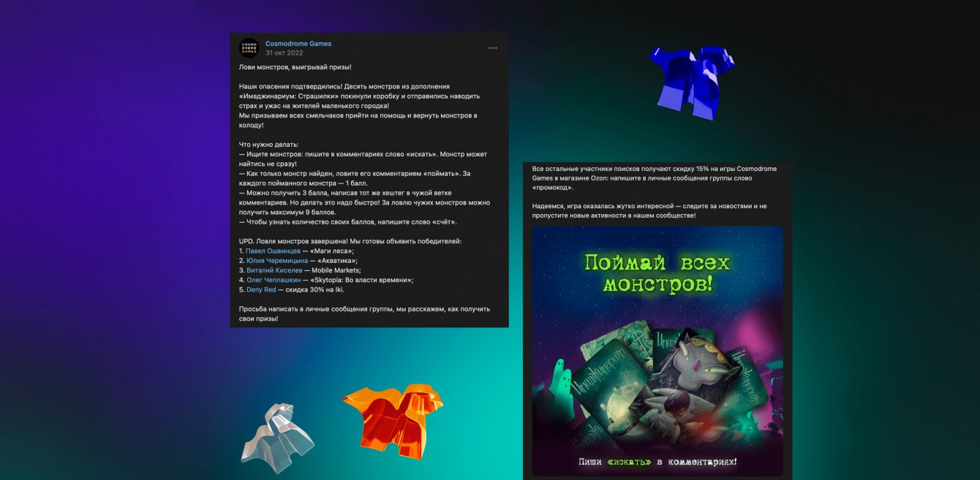The image size is (980, 480).
Task: Open the three-dot post options menu
Action: [x=493, y=48]
